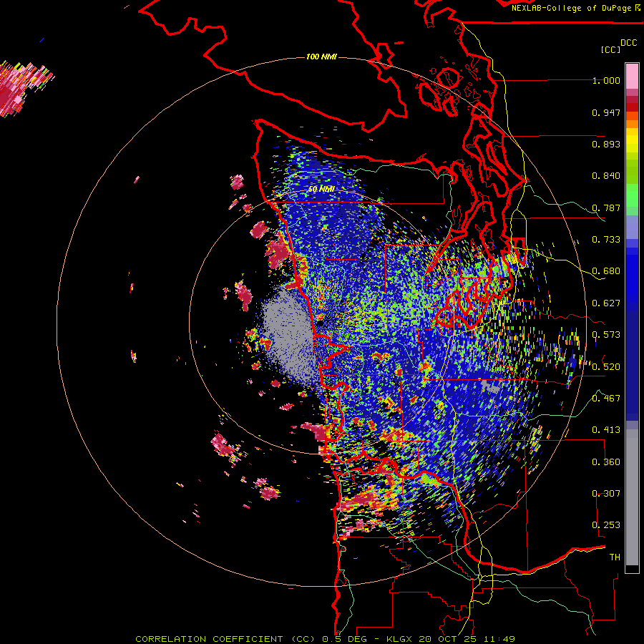Click the DCC product label
The height and width of the screenshot is (644, 644).
(x=628, y=43)
